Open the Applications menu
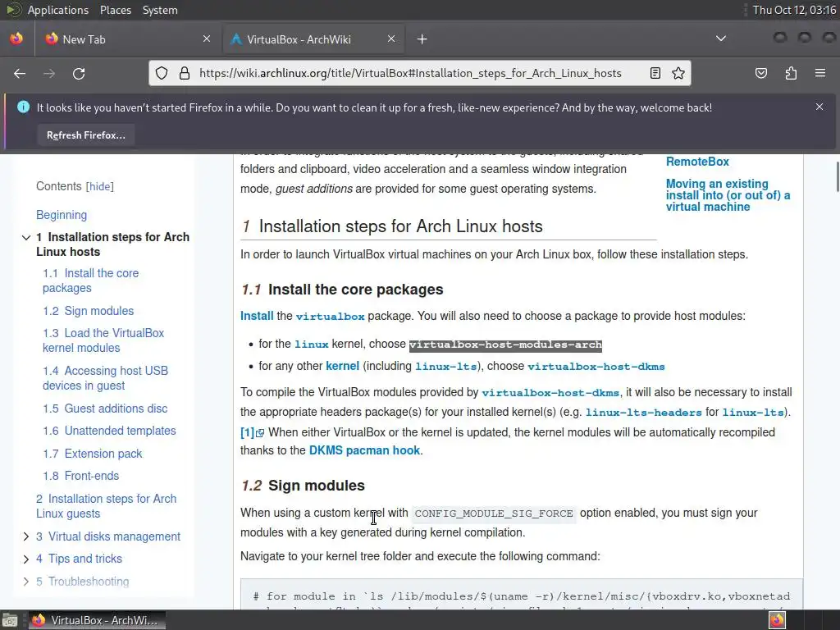Image resolution: width=840 pixels, height=630 pixels. point(58,10)
